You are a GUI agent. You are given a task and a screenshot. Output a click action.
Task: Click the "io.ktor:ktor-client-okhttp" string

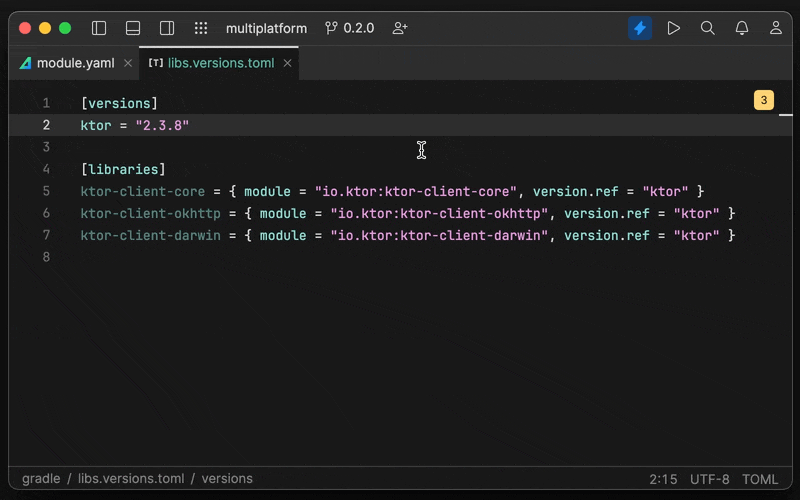click(x=439, y=213)
